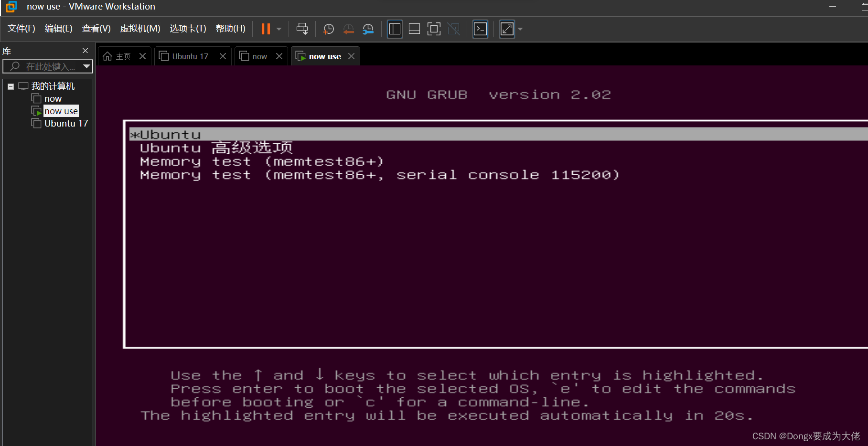The height and width of the screenshot is (446, 868).
Task: Select the now virtual machine in library
Action: coord(53,98)
